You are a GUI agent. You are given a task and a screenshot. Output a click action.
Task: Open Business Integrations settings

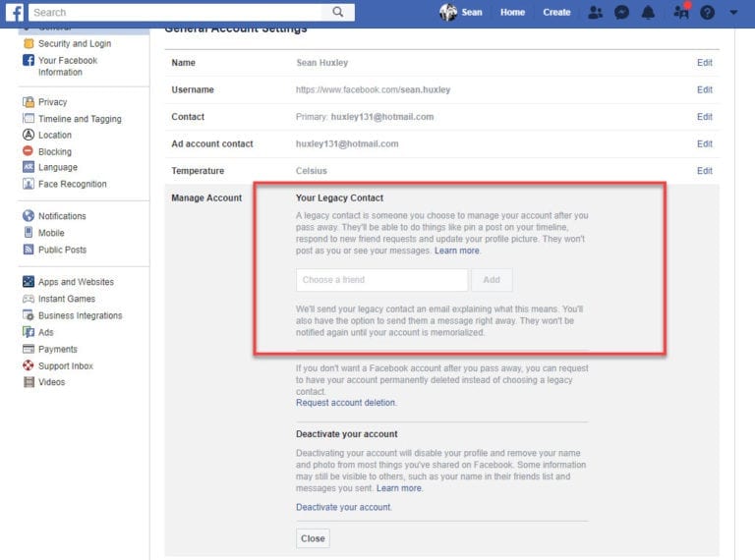click(80, 315)
